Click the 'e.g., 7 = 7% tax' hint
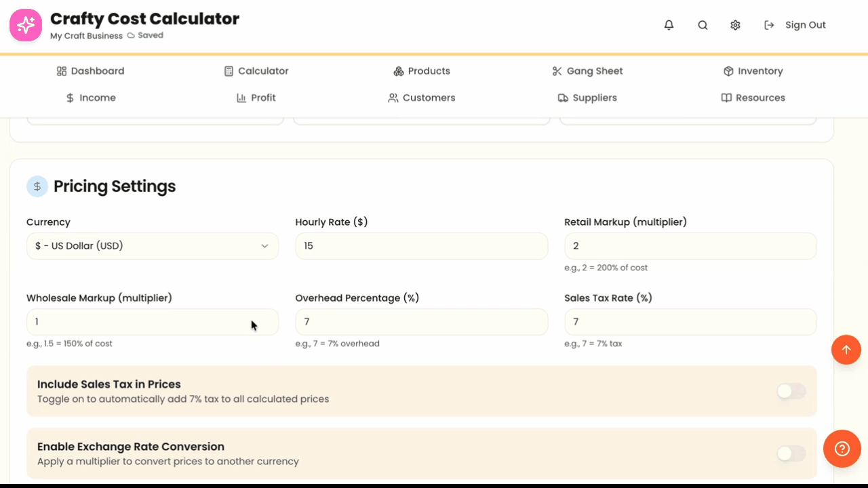This screenshot has height=488, width=868. pyautogui.click(x=593, y=344)
